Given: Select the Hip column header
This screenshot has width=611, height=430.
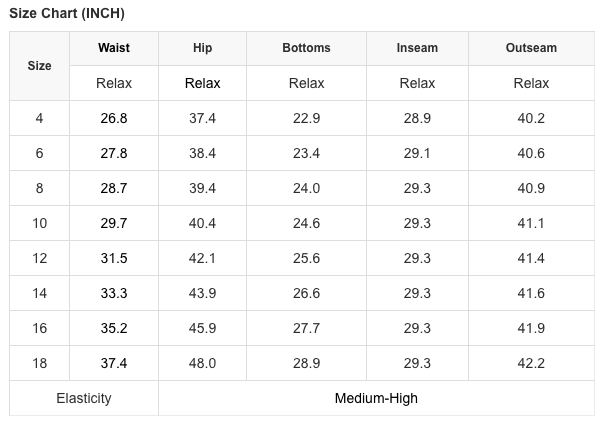Looking at the screenshot, I should click(202, 48).
